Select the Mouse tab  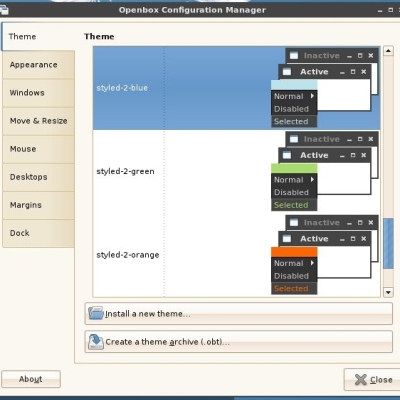point(38,149)
